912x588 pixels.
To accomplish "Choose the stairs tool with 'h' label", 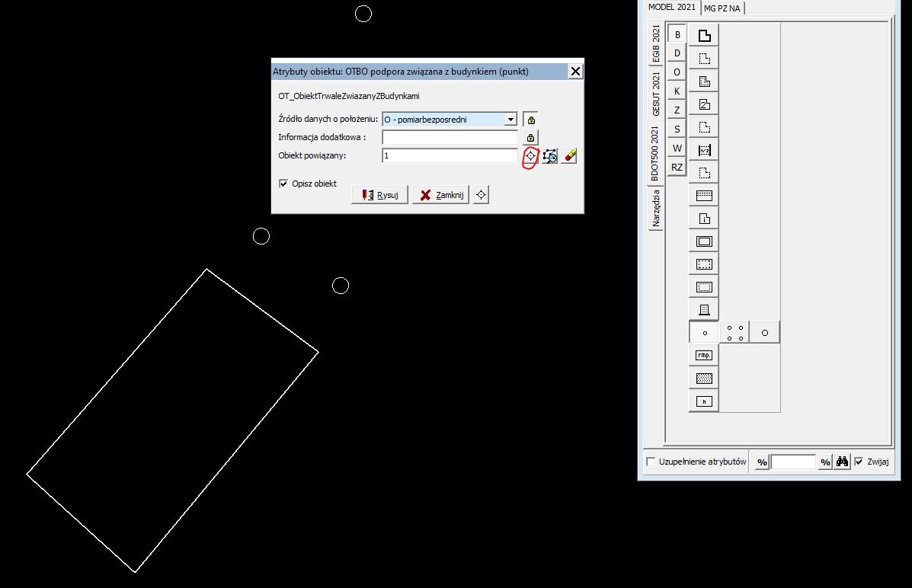I will click(704, 401).
